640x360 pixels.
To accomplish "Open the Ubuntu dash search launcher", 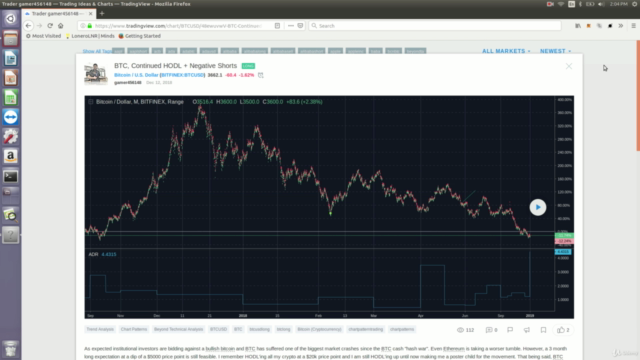I will click(11, 19).
